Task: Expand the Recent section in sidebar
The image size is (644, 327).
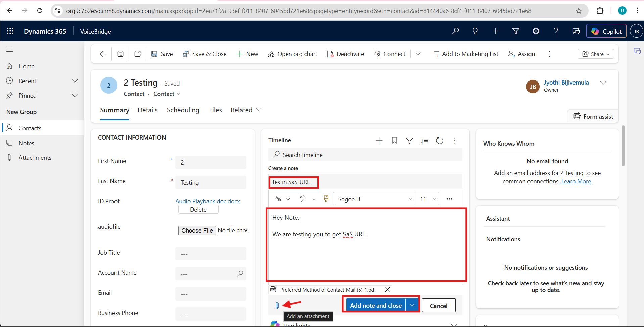Action: coord(75,81)
